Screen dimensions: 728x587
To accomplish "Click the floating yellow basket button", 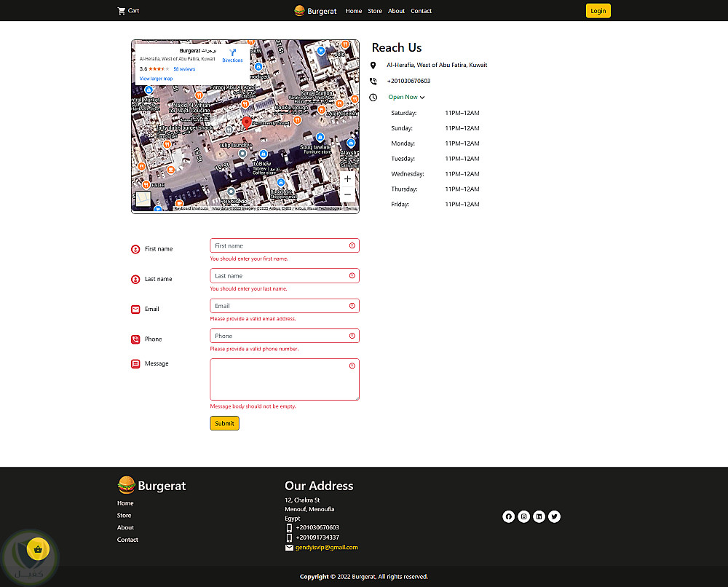I will pyautogui.click(x=38, y=549).
